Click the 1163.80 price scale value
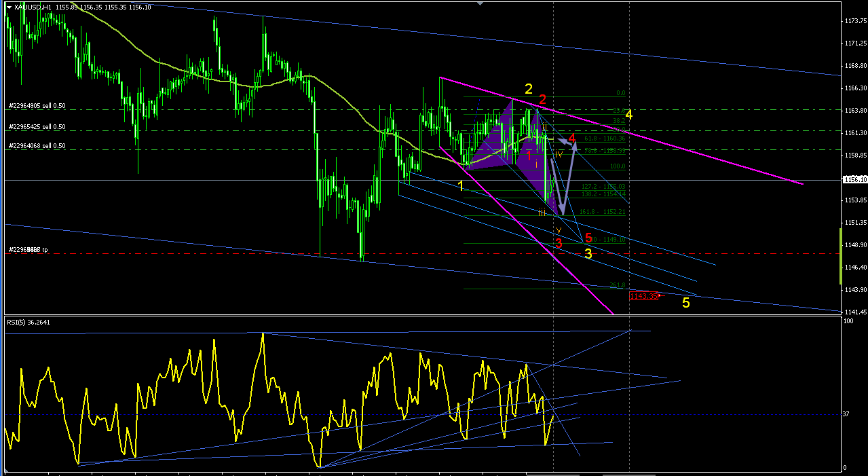This screenshot has height=476, width=868. 856,111
